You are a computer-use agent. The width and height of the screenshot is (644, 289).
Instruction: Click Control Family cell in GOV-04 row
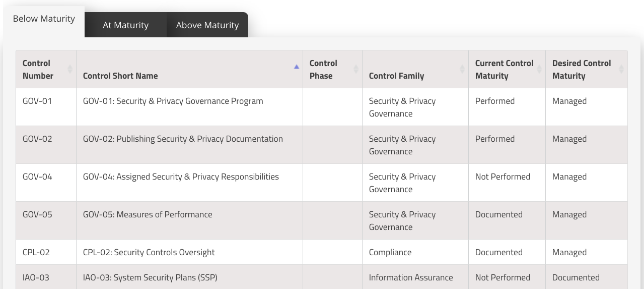click(x=415, y=183)
